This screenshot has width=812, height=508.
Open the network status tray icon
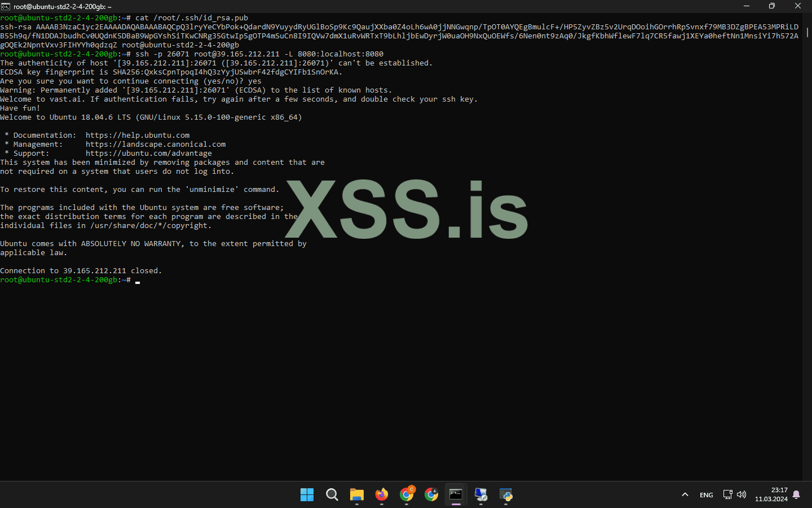pos(728,494)
